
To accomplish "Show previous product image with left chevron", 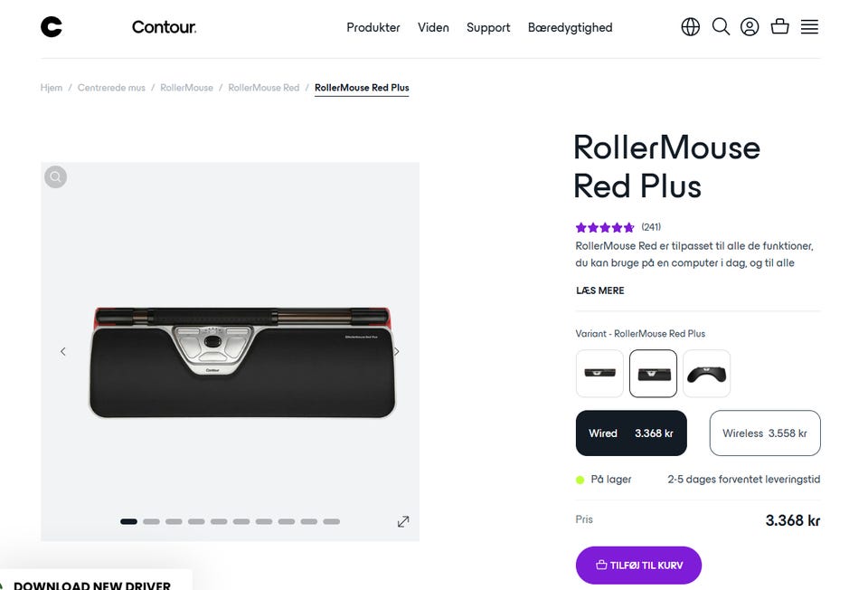I will pyautogui.click(x=63, y=351).
